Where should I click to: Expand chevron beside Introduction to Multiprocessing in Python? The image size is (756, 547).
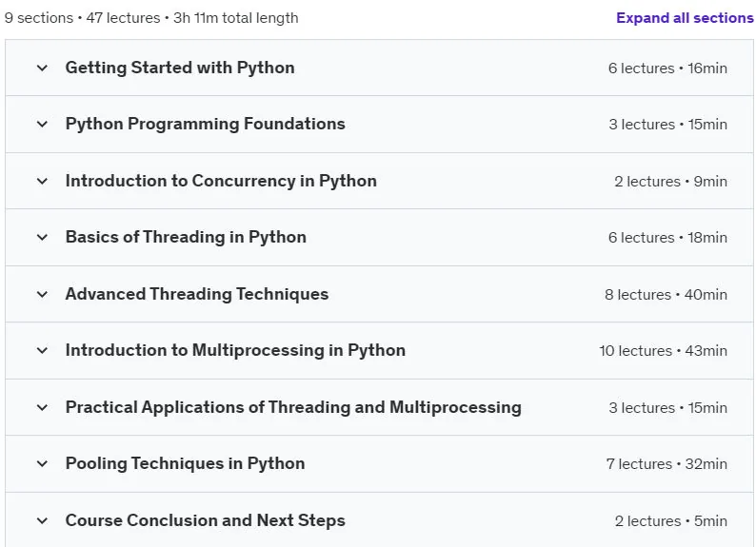coord(43,350)
